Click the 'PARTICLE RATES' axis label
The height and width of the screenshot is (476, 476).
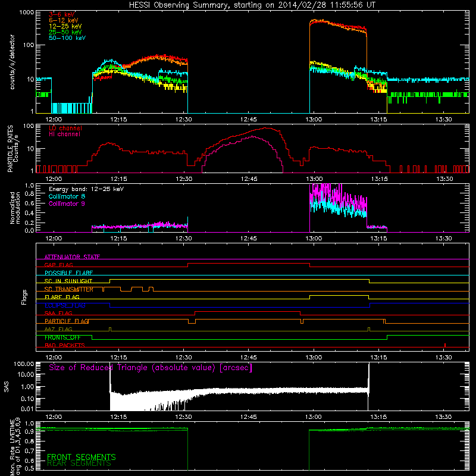(10, 149)
